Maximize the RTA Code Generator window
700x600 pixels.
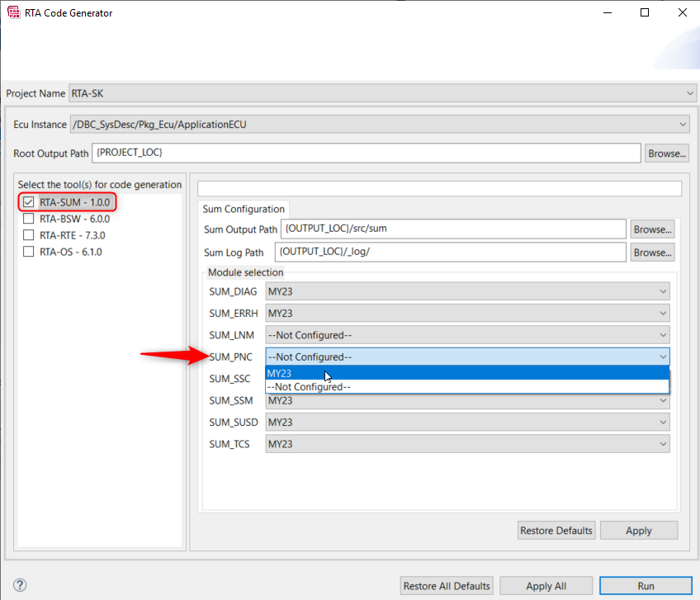pyautogui.click(x=645, y=12)
